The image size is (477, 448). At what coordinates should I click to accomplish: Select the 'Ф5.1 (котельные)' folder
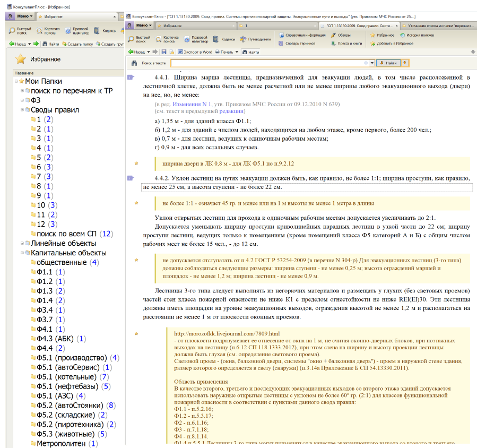pos(70,377)
